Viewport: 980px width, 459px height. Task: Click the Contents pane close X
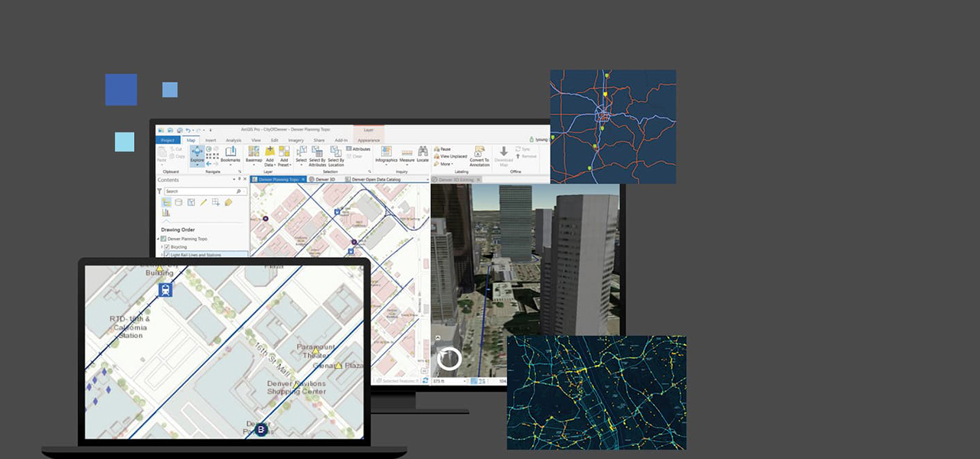click(245, 179)
